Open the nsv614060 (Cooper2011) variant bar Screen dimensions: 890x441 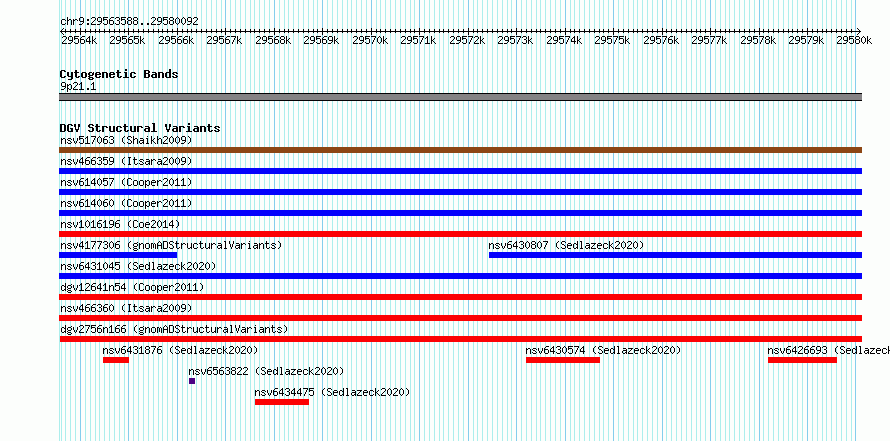tap(460, 213)
